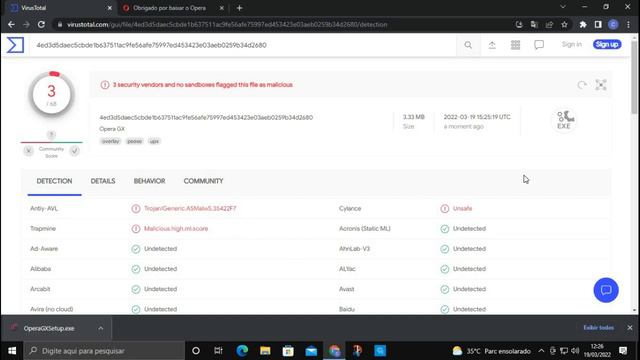Click the taskbar clock 12:26
640x360 pixels.
point(597,351)
